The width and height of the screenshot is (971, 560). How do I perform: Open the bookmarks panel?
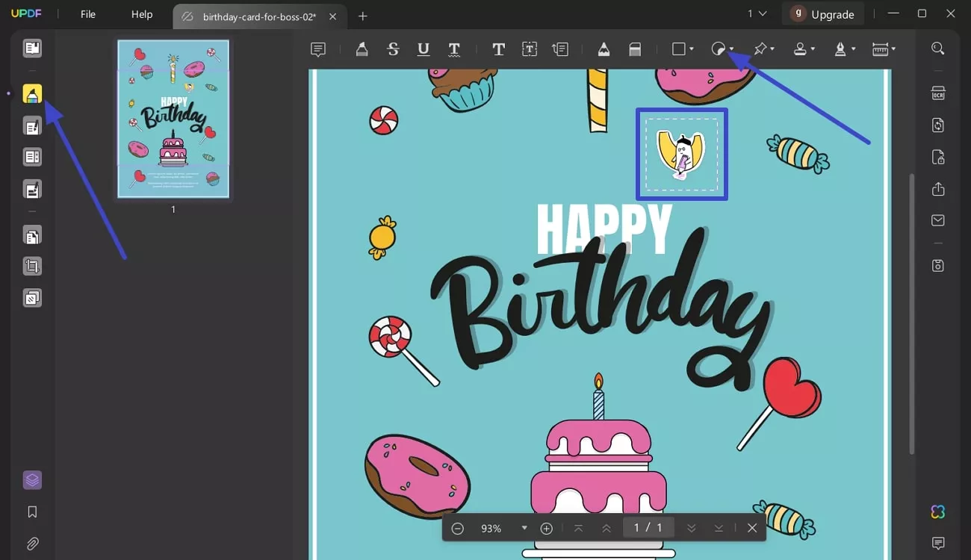(x=32, y=512)
